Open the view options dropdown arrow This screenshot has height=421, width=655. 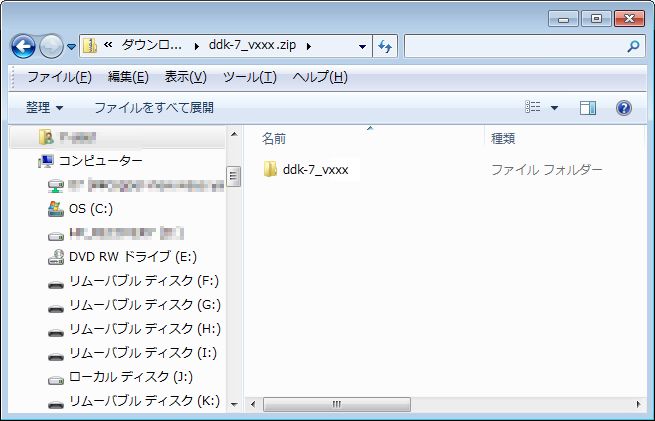(x=555, y=108)
